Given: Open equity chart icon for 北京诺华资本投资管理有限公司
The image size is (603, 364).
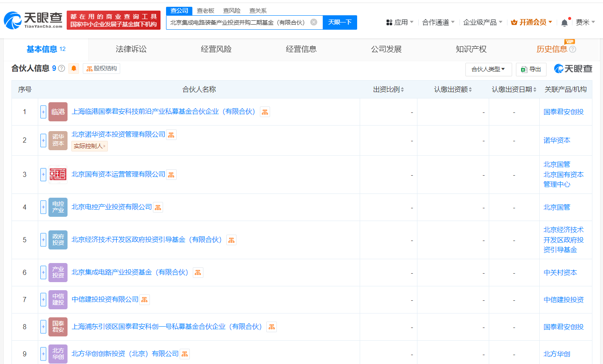Looking at the screenshot, I should point(171,135).
